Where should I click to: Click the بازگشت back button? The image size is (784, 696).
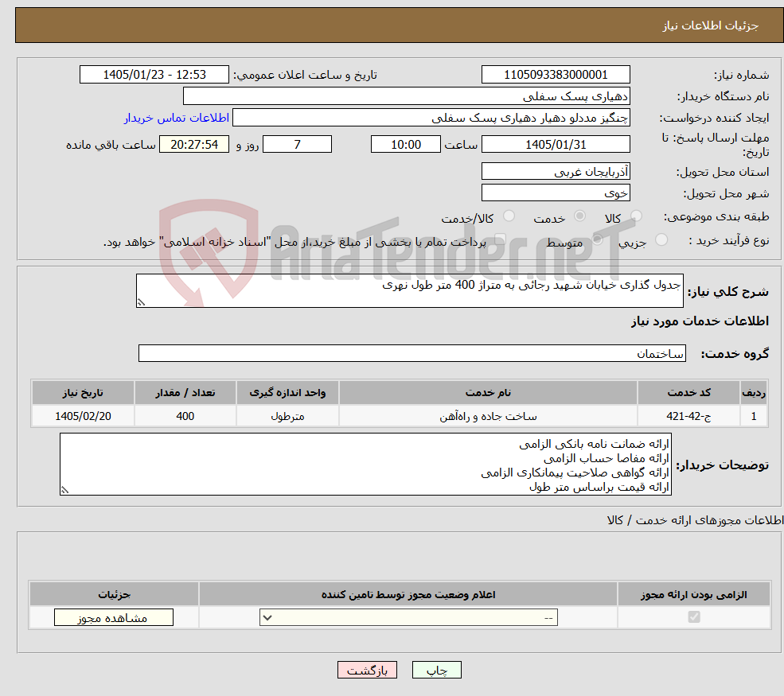tap(367, 670)
